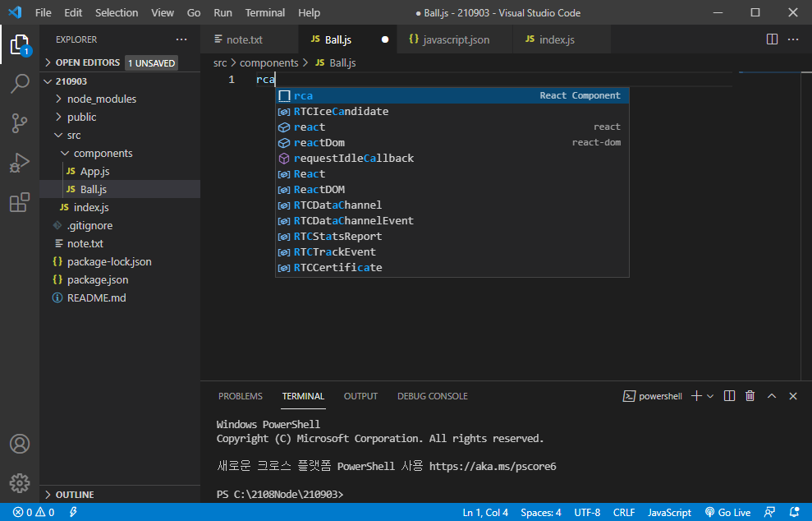The image size is (812, 521).
Task: Maximize the panel with up chevron
Action: tap(772, 396)
